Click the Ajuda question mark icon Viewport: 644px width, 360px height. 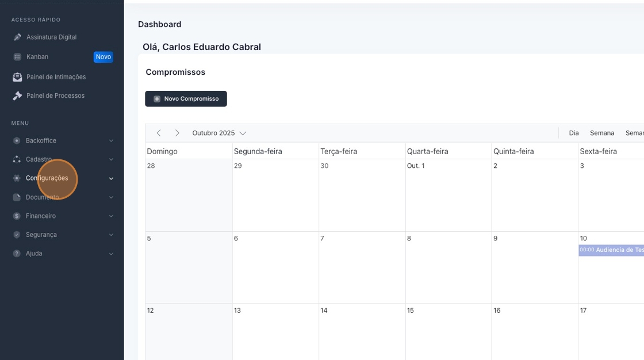(17, 254)
